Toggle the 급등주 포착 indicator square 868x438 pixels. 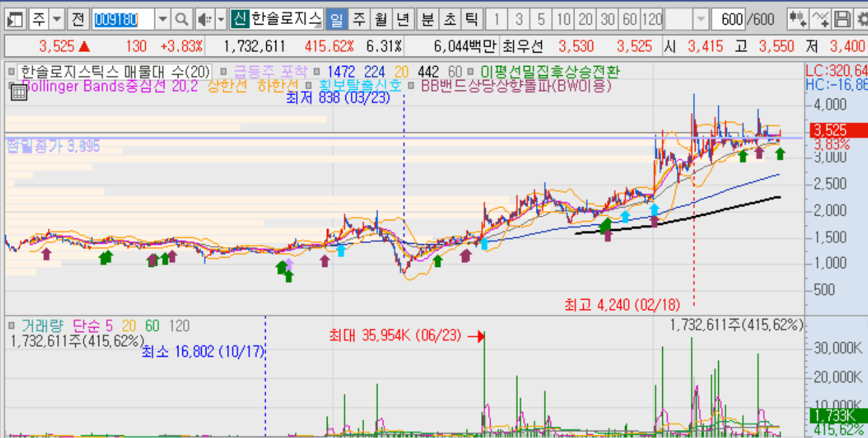(x=224, y=70)
